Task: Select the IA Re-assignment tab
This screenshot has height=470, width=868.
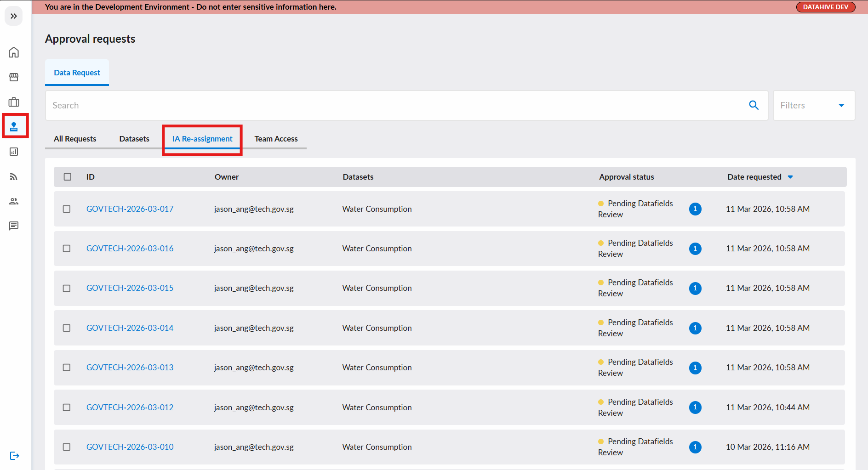Action: pyautogui.click(x=202, y=139)
